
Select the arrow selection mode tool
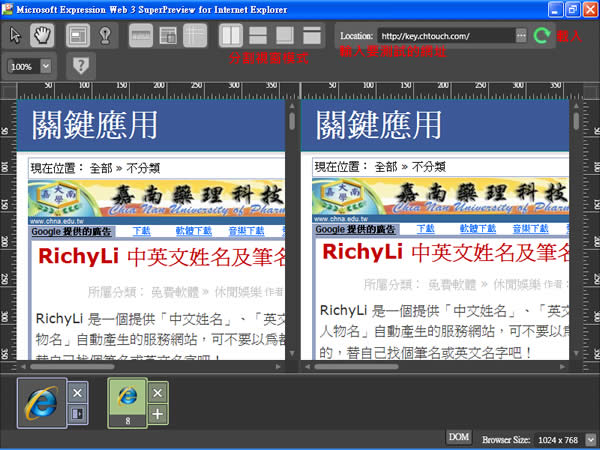point(16,35)
